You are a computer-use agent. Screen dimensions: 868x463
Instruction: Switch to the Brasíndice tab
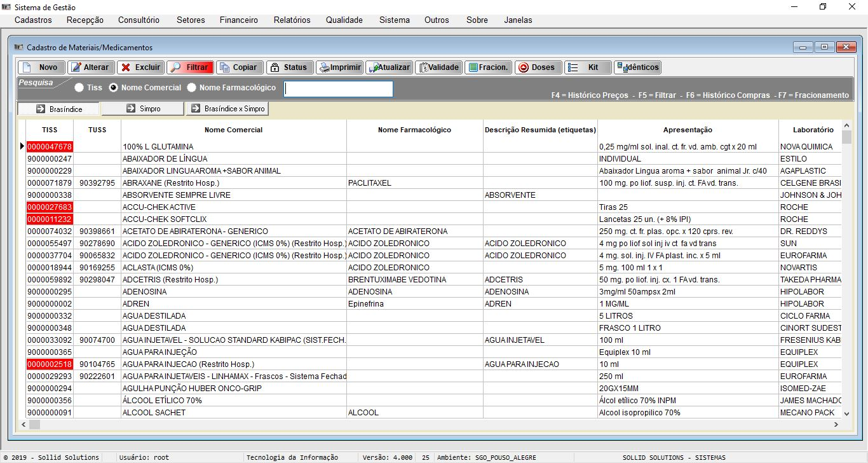click(59, 109)
